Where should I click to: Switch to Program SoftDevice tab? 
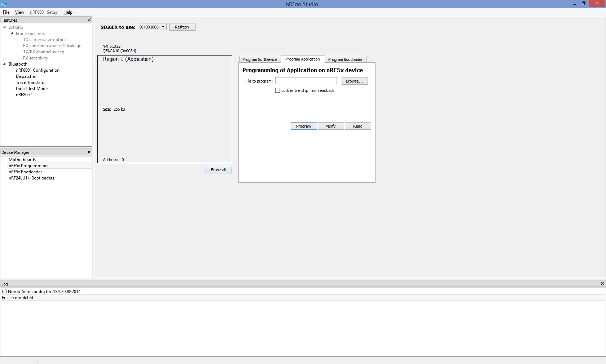click(x=260, y=59)
